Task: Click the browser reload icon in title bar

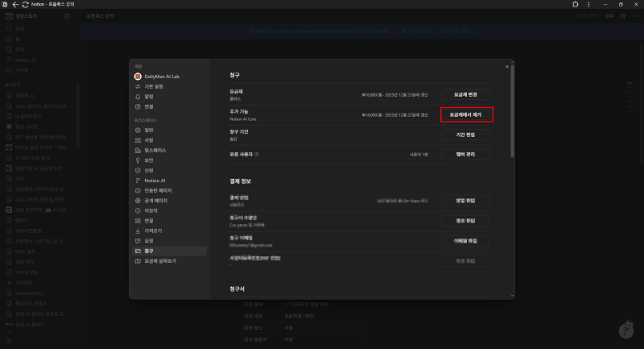Action: 25,4
